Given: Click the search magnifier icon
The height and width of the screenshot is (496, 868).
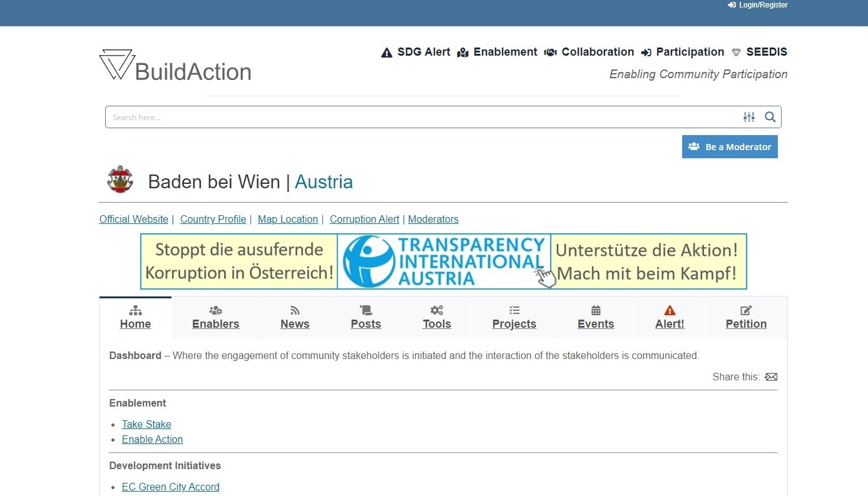Looking at the screenshot, I should [770, 117].
